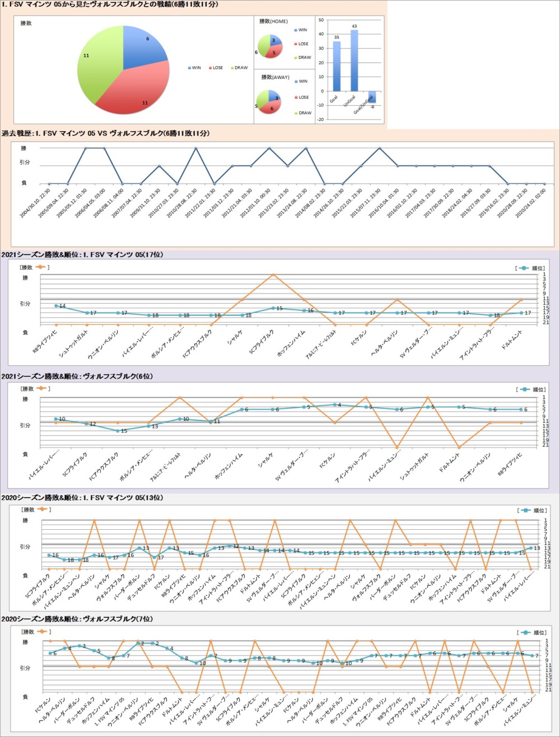Click the orange win peak at SCフライブルク in 2021 マインツ chart
Screen dimensions: 560x737
pos(273,275)
